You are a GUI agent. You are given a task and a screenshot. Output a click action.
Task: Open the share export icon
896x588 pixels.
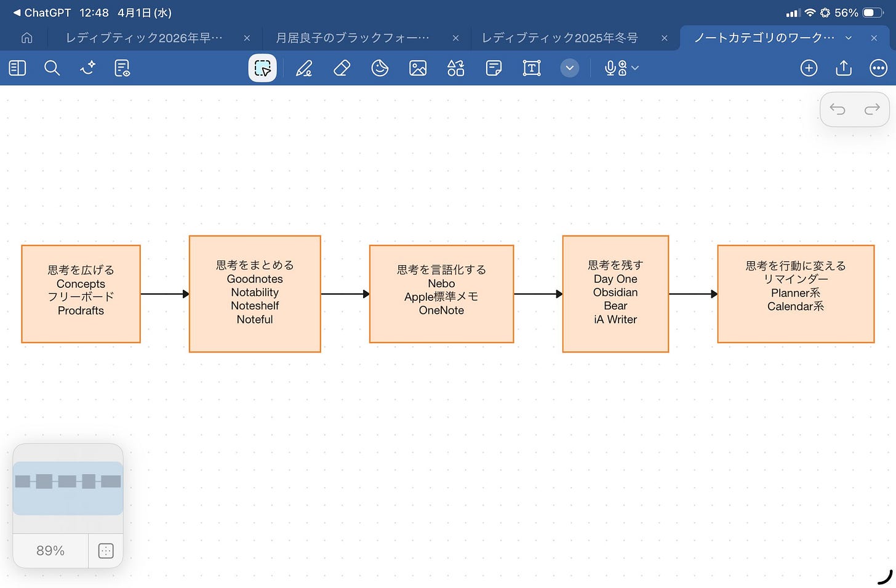pyautogui.click(x=844, y=68)
